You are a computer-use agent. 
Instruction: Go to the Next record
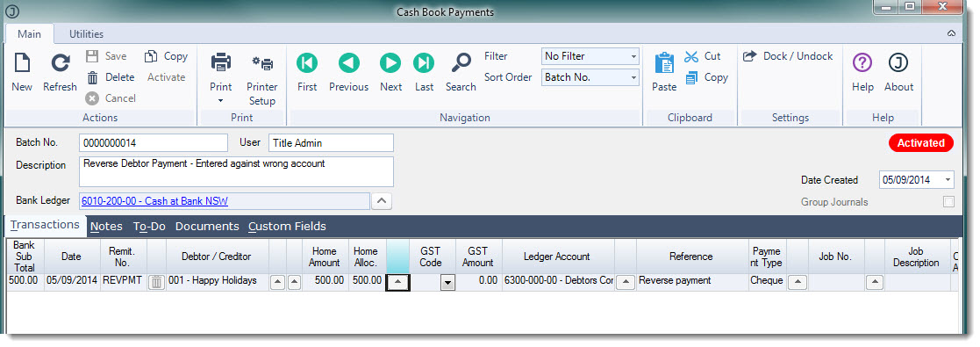click(390, 72)
